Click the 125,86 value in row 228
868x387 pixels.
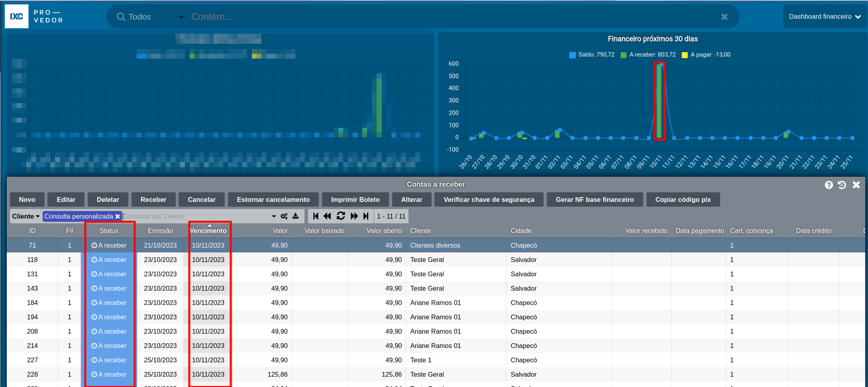pyautogui.click(x=277, y=374)
